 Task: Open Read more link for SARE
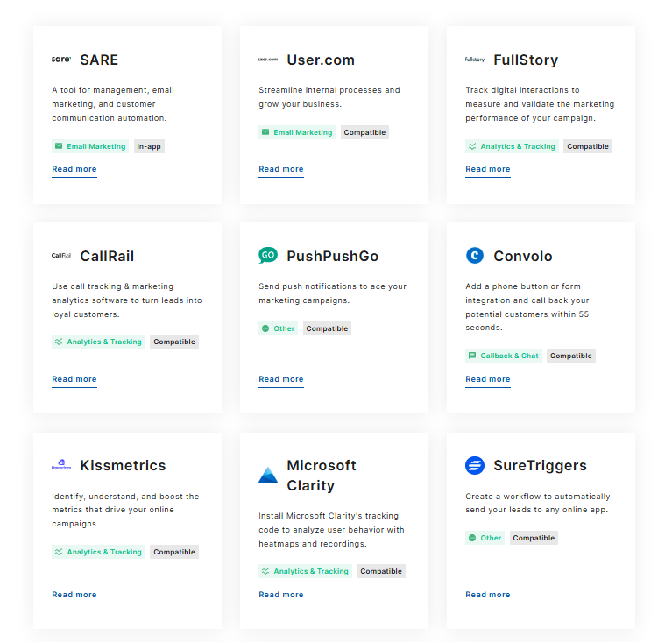(x=74, y=169)
